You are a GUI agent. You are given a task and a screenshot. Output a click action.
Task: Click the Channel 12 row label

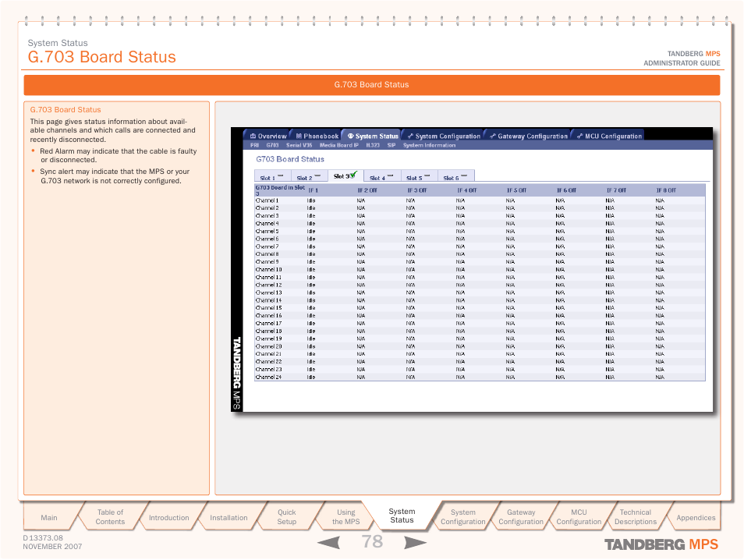(x=268, y=285)
